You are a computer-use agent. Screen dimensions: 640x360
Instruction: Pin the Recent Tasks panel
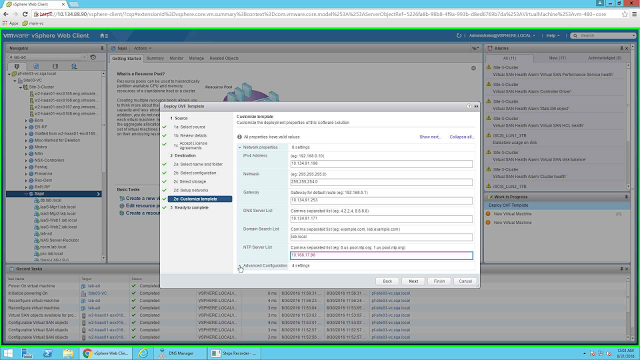(x=622, y=269)
